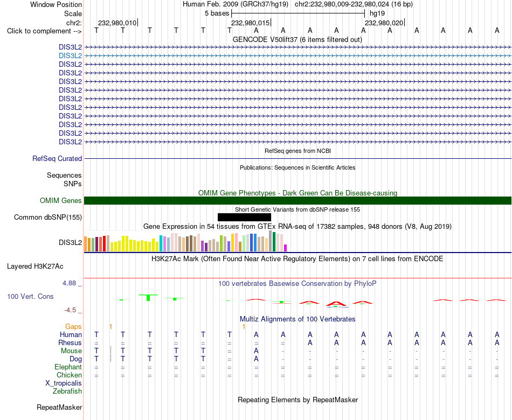The width and height of the screenshot is (512, 420).
Task: Click the "Window Position" label
Action: point(56,4)
